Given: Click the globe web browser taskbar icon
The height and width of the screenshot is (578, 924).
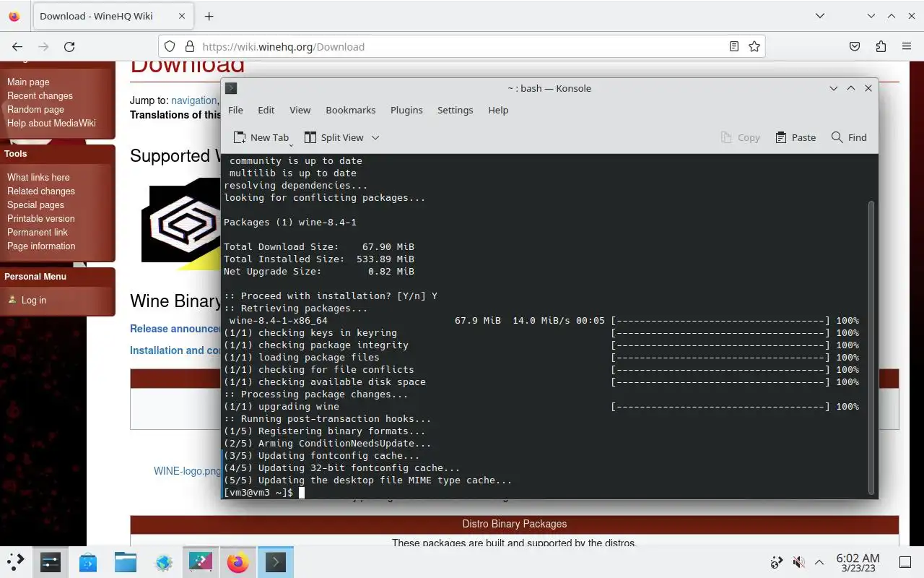Looking at the screenshot, I should [164, 562].
